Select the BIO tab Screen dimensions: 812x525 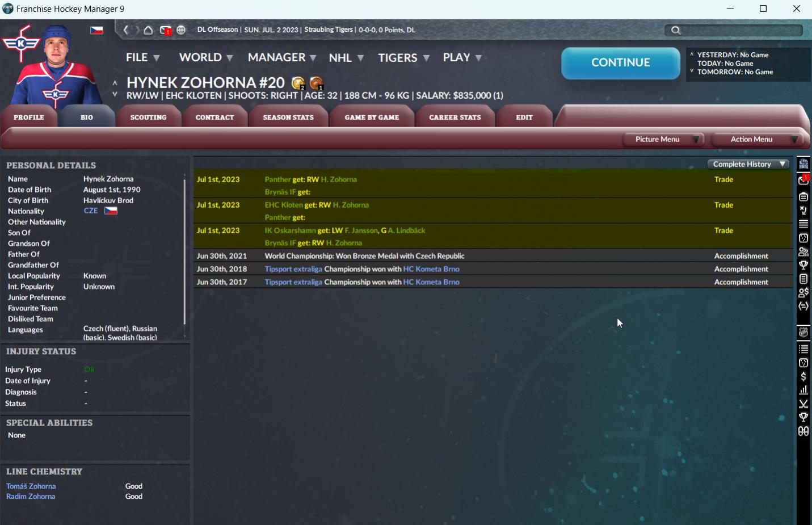(x=87, y=117)
